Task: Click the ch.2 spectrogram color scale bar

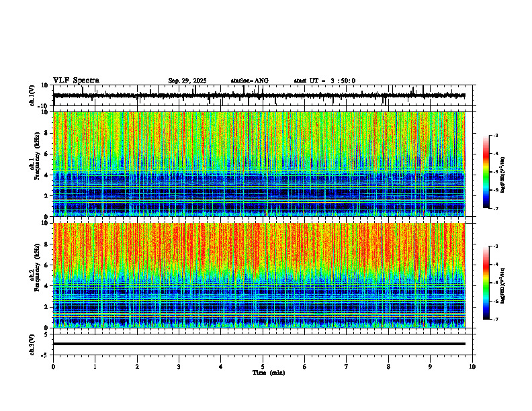Action: (x=486, y=283)
